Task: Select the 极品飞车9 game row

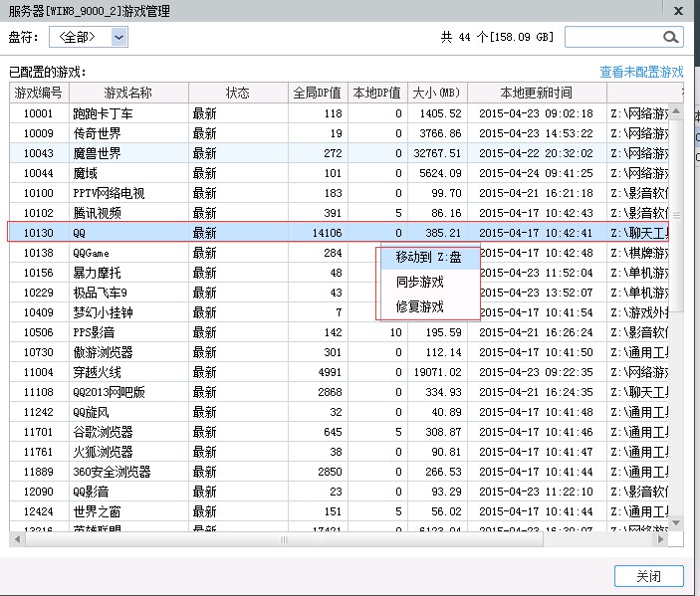Action: click(339, 293)
